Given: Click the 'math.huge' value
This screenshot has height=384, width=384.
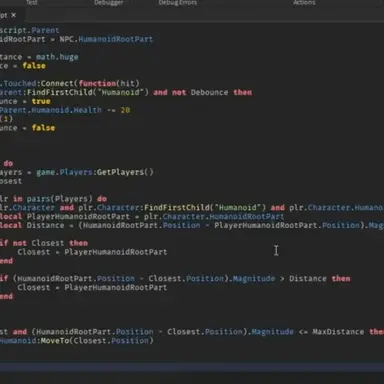Looking at the screenshot, I should click(x=57, y=57).
